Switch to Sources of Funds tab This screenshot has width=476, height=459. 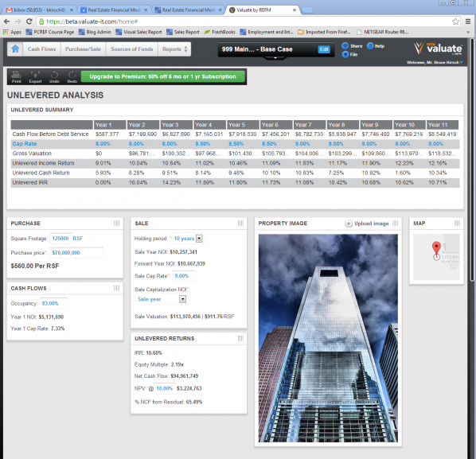coord(132,49)
